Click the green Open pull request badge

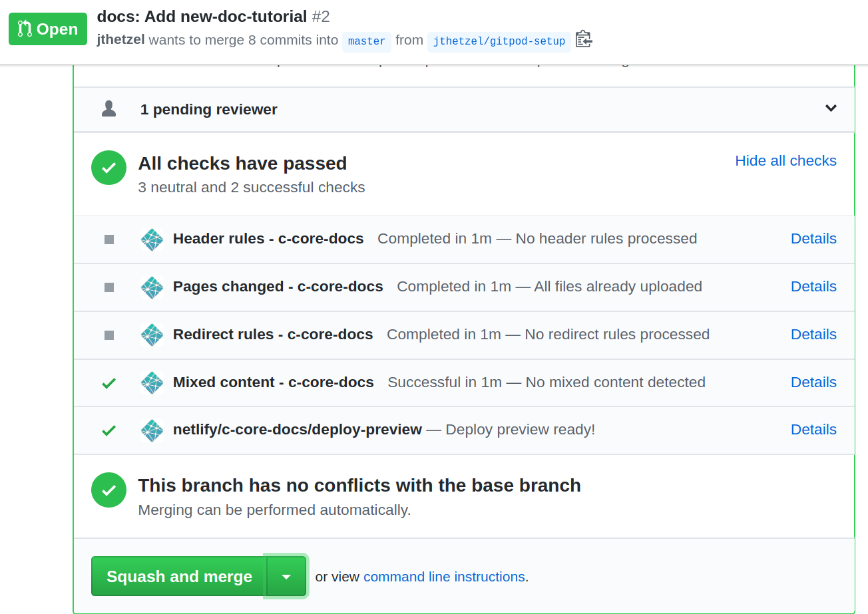(48, 29)
